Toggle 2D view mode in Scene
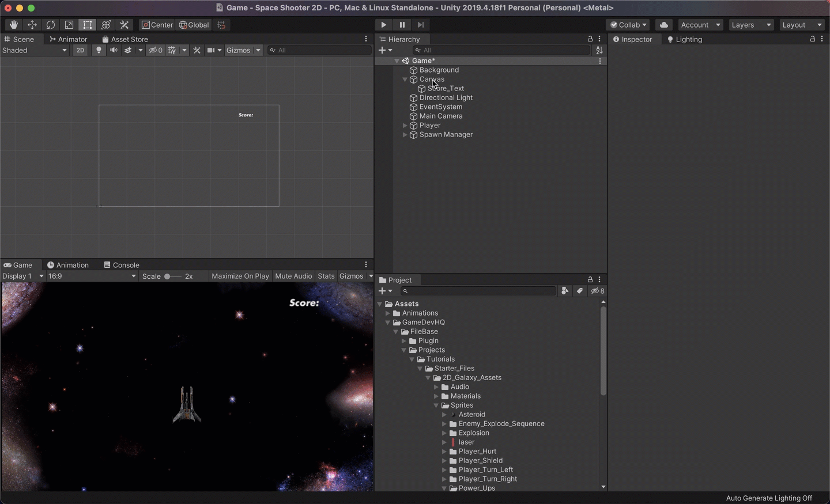This screenshot has height=504, width=830. tap(80, 50)
